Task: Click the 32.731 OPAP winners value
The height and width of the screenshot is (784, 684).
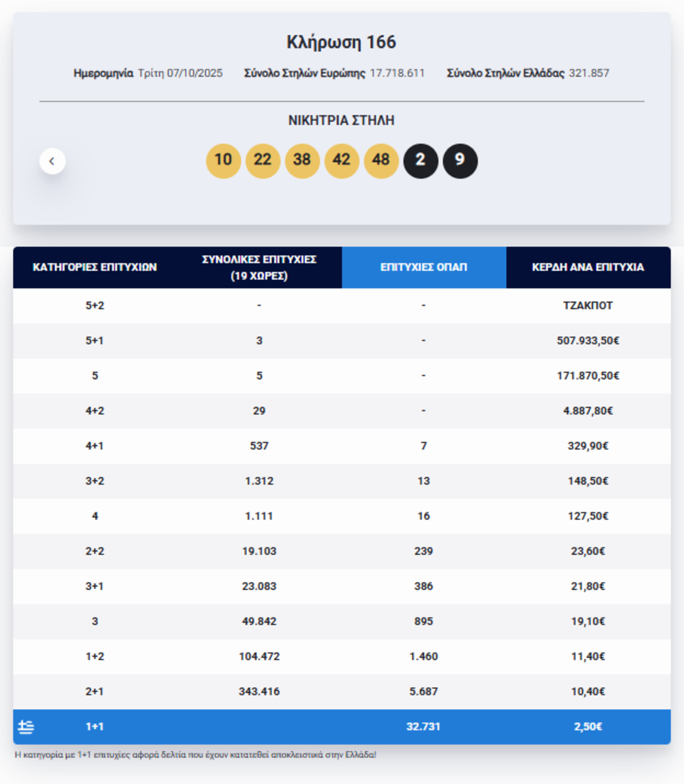Action: [423, 726]
